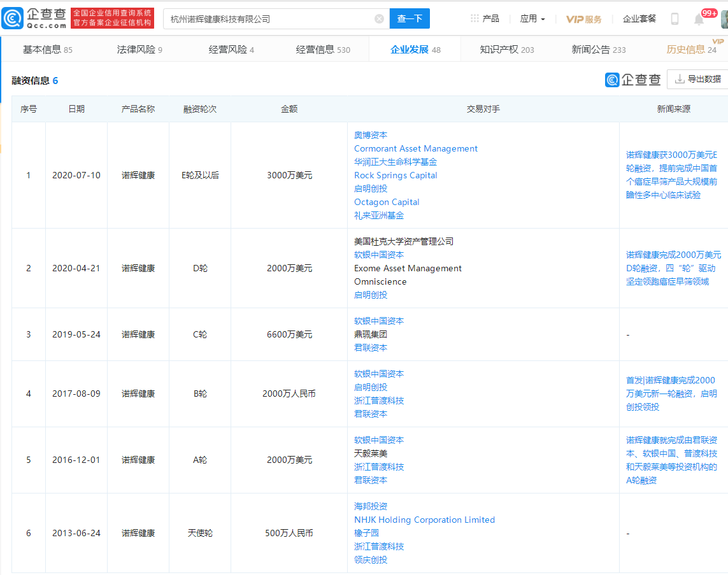The width and height of the screenshot is (728, 575).
Task: Open news article about 2000万美元D轮融资
Action: [673, 268]
